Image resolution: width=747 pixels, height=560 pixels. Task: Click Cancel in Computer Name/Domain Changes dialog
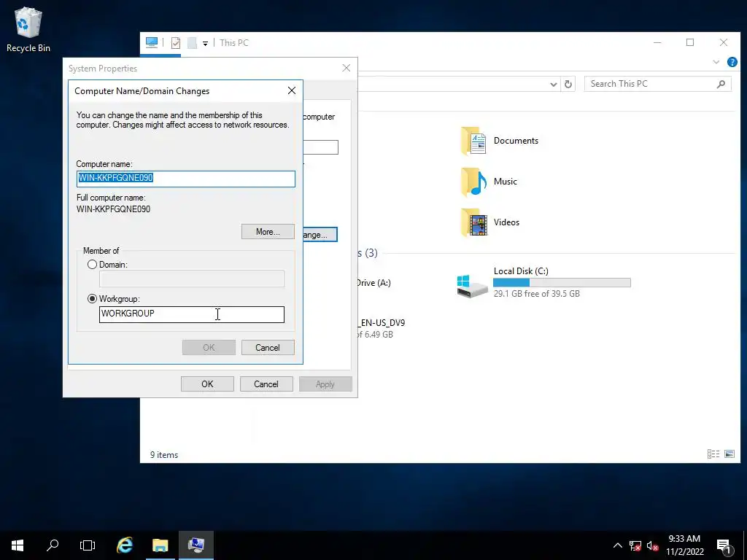tap(268, 348)
